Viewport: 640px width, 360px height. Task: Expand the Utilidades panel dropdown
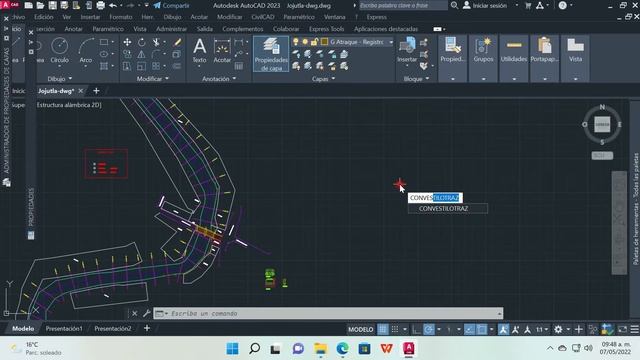pyautogui.click(x=514, y=78)
